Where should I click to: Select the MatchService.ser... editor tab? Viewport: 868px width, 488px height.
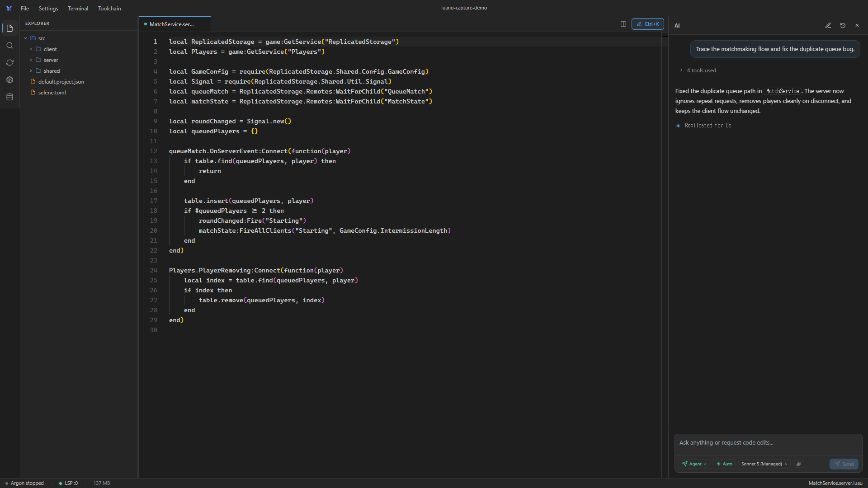point(175,24)
